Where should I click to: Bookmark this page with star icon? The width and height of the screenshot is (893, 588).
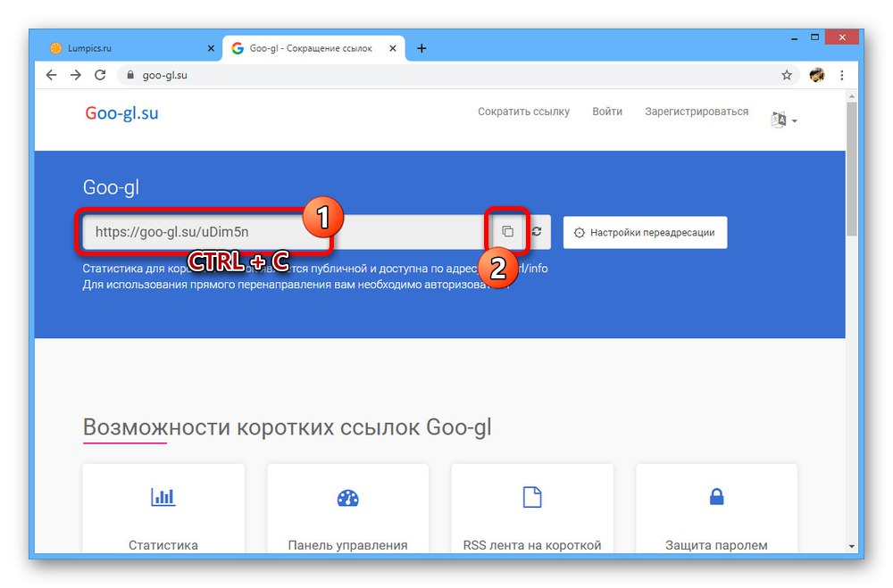(x=787, y=75)
